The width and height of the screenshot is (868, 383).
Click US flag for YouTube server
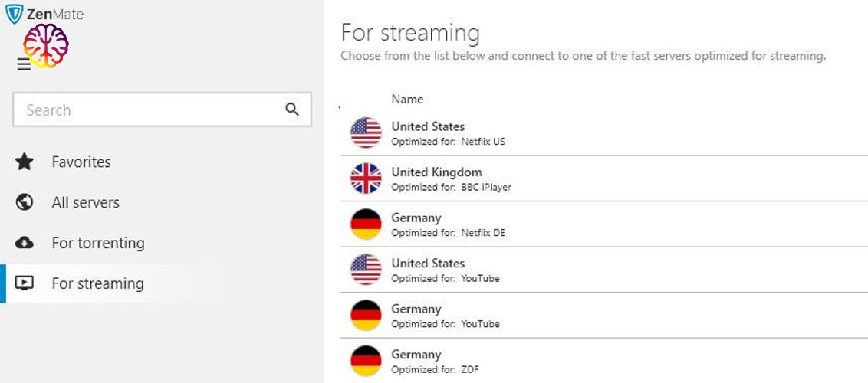click(x=366, y=269)
